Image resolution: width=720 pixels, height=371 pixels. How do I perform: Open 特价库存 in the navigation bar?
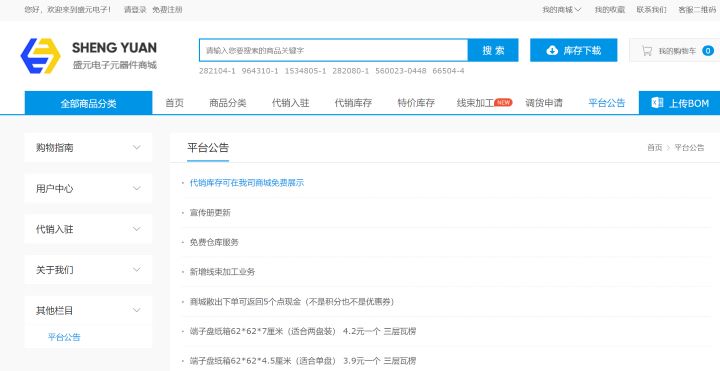pyautogui.click(x=416, y=103)
